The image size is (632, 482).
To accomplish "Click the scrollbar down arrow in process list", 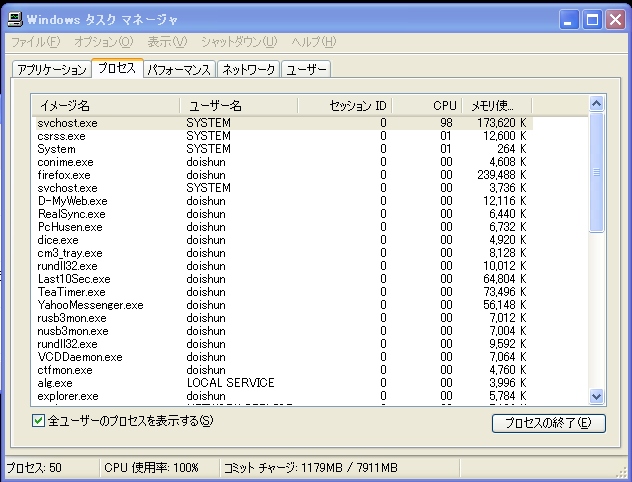I will click(x=597, y=397).
